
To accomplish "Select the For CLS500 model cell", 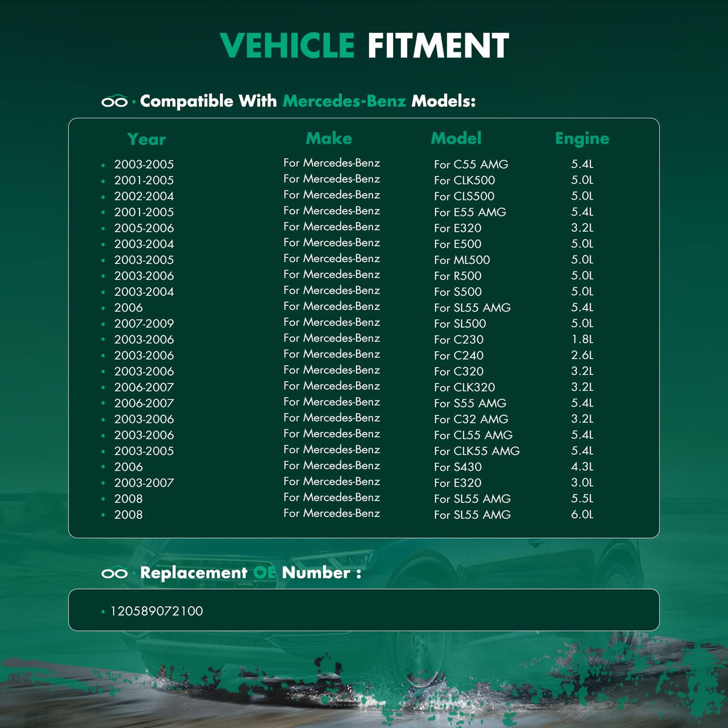I will click(464, 196).
